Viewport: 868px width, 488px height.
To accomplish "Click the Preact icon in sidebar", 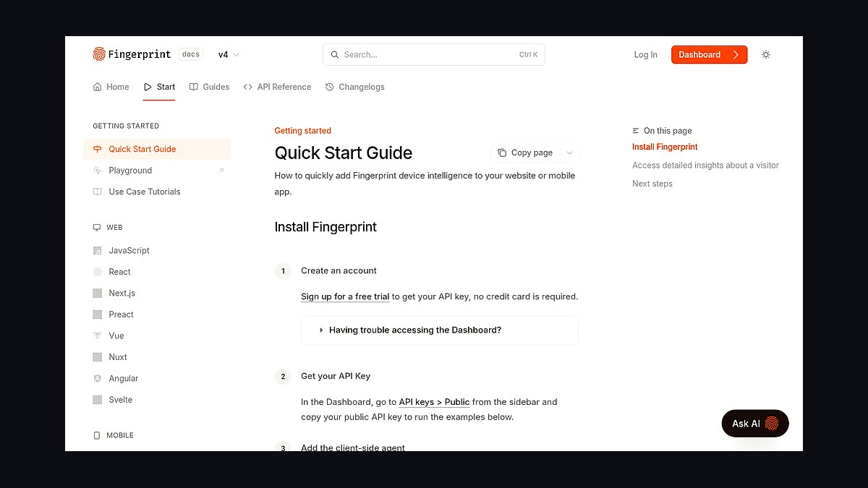I will (97, 314).
